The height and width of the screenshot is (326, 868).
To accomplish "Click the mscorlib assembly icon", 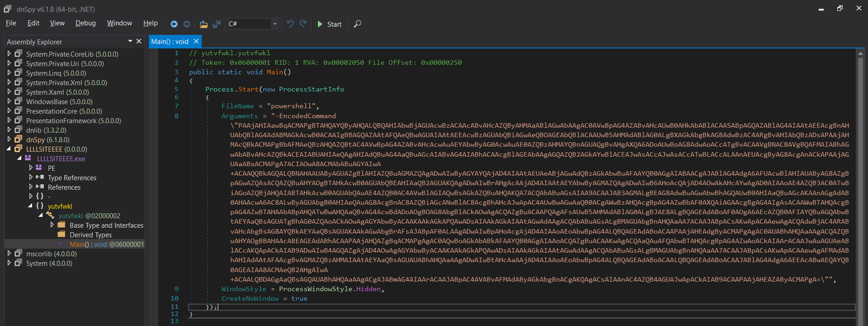I will point(18,253).
